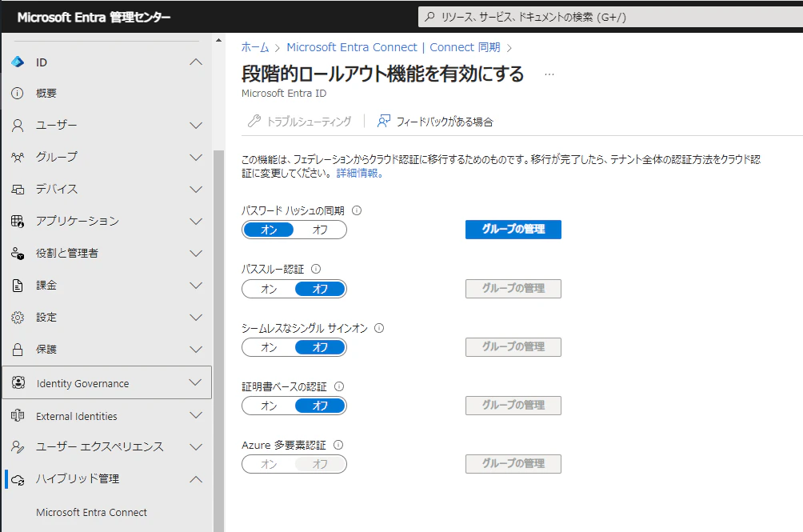The height and width of the screenshot is (532, 803).
Task: Open the 保護 menu label
Action: pyautogui.click(x=46, y=350)
